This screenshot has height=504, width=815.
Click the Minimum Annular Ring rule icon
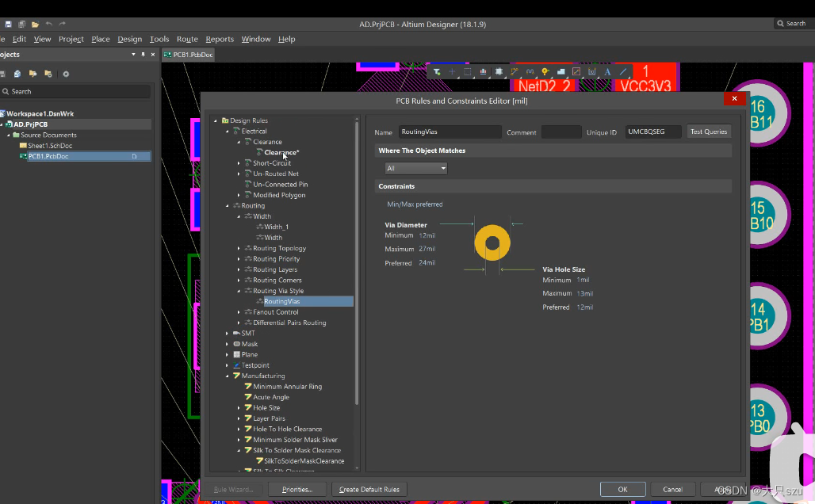tap(248, 386)
